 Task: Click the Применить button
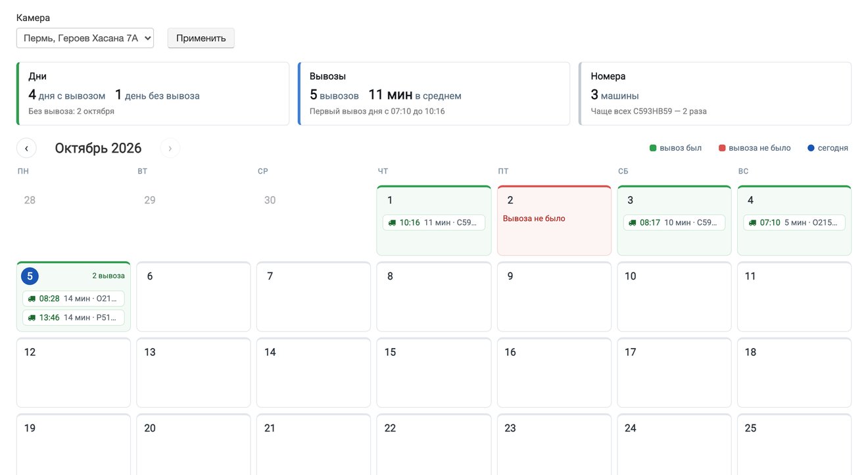click(x=201, y=38)
